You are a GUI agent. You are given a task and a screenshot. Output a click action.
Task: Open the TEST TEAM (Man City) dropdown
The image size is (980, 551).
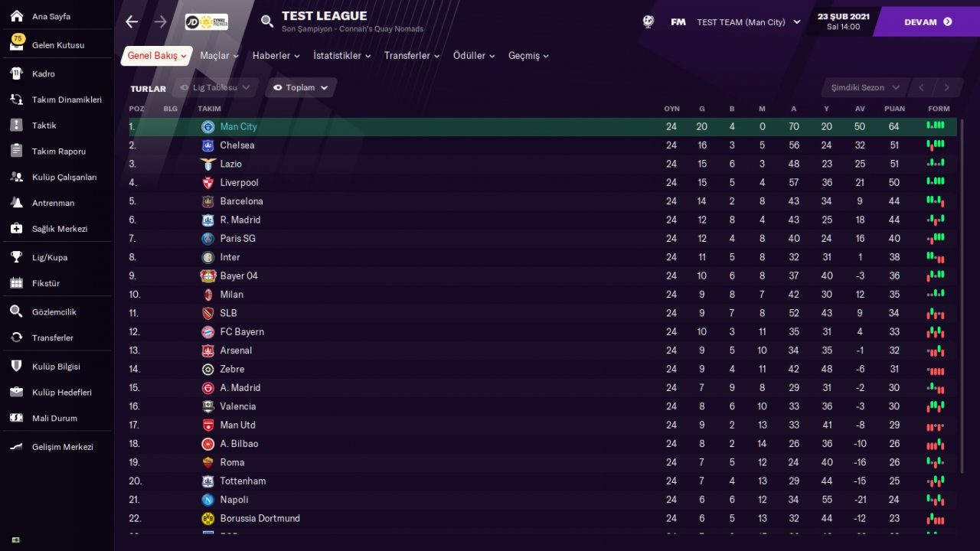coord(748,22)
